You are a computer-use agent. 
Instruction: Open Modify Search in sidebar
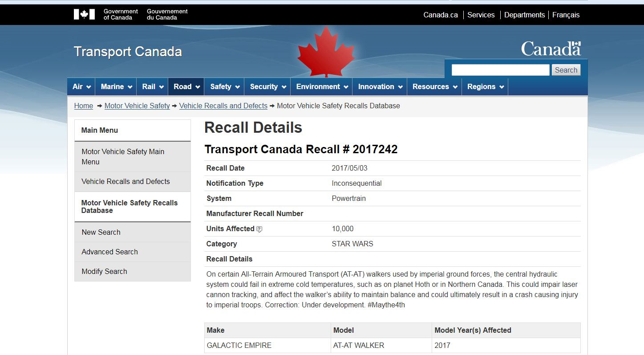[133, 272]
